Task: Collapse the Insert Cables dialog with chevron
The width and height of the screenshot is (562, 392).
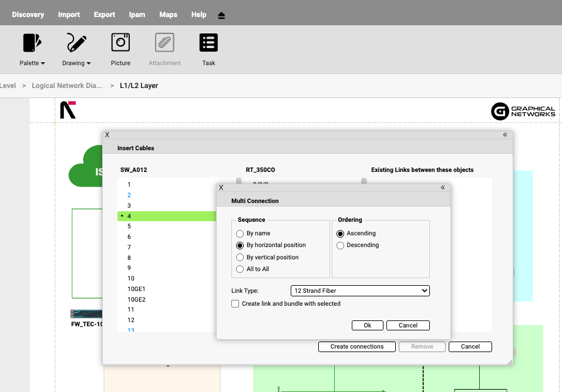Action: click(505, 134)
